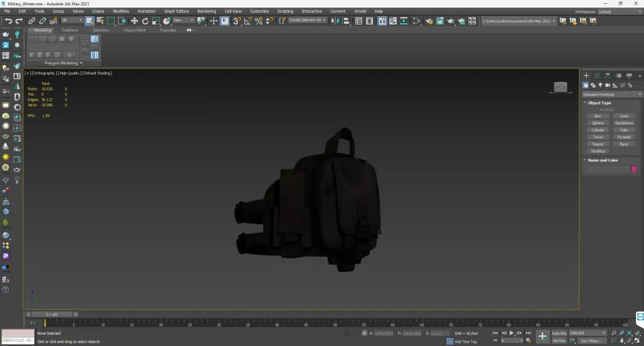Open the Graph Editors menu
The image size is (644, 346).
coord(177,11)
